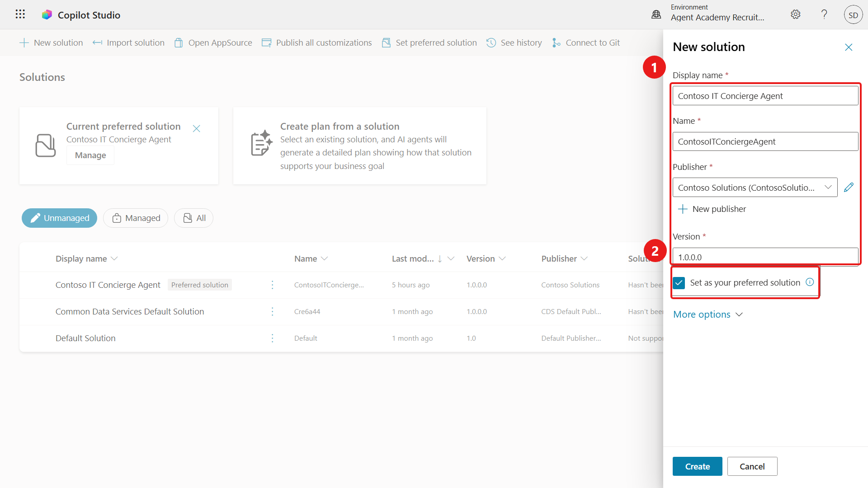Open the Publisher dropdown
The height and width of the screenshot is (488, 868).
click(755, 187)
